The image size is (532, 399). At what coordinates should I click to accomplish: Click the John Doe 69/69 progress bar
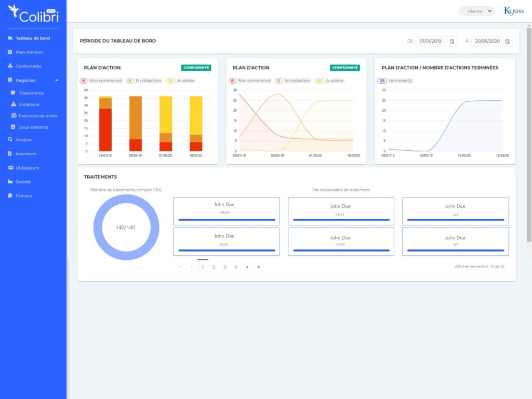(227, 220)
